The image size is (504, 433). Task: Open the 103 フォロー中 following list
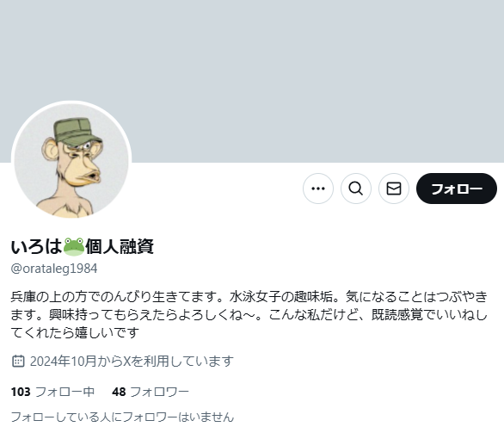(52, 392)
